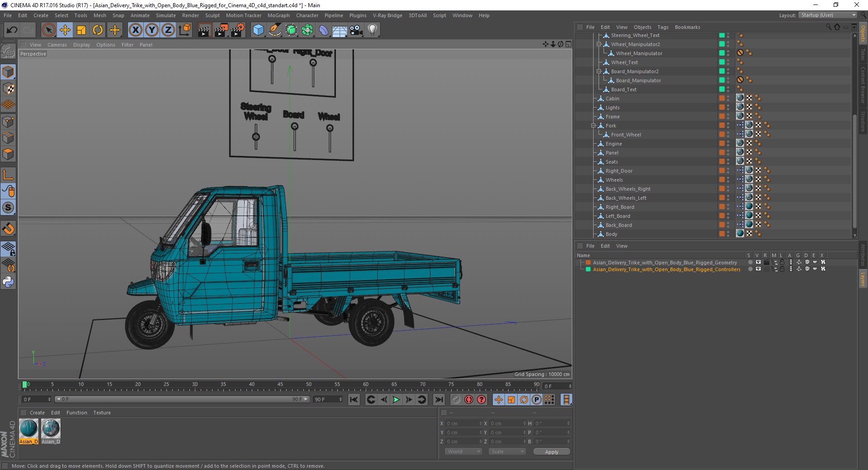Open the World coordinate dropdown

click(x=463, y=451)
